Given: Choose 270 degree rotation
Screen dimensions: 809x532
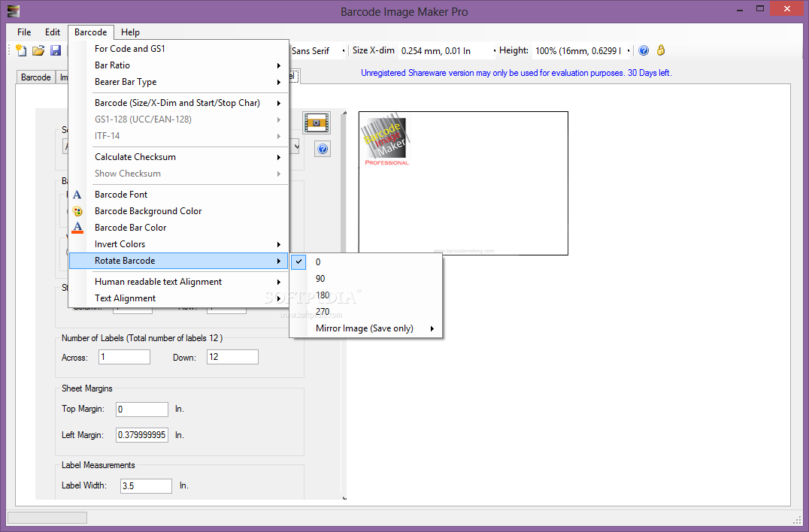Looking at the screenshot, I should coord(366,311).
